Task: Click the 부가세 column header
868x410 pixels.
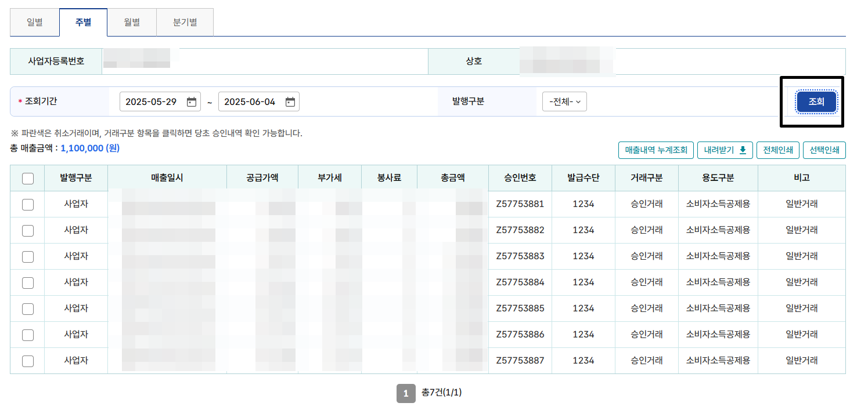Action: (330, 178)
